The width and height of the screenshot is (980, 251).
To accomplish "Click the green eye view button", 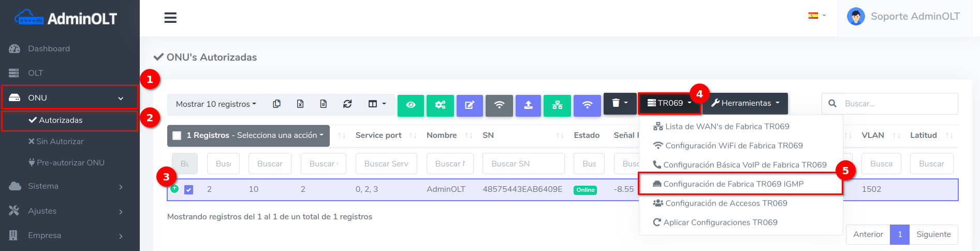I will (411, 105).
